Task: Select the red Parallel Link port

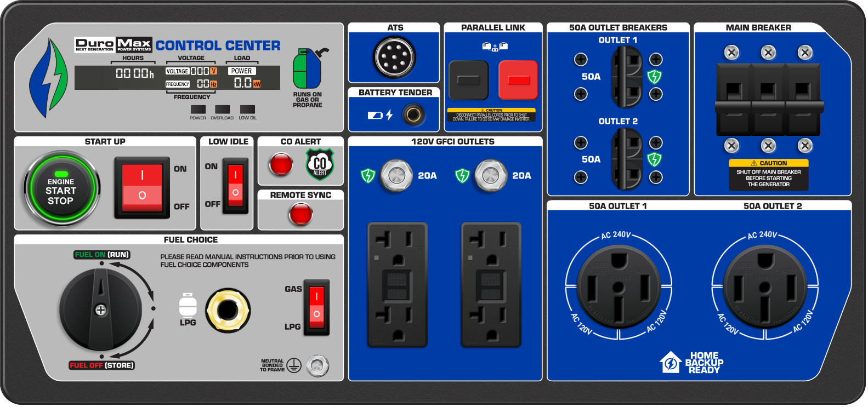Action: (518, 80)
